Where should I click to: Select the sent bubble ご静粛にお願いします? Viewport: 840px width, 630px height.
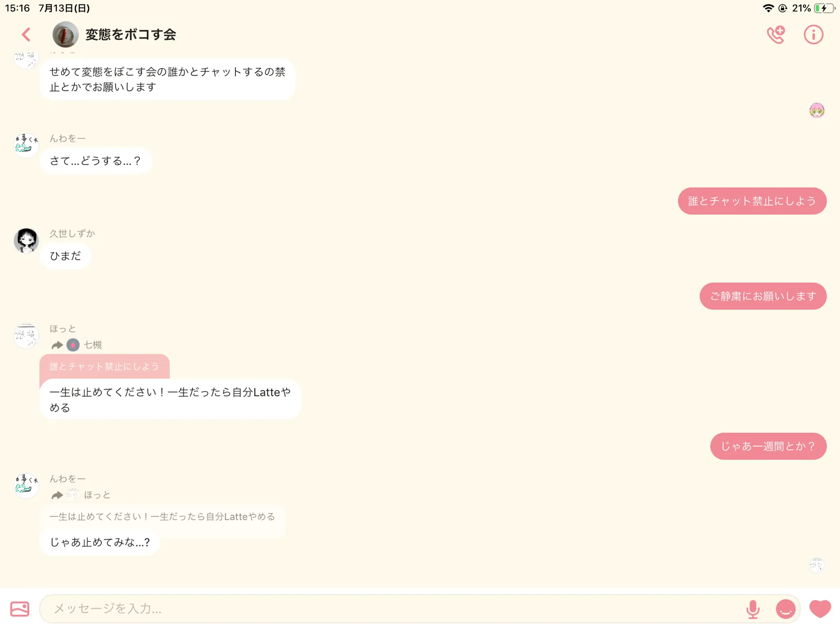click(763, 296)
